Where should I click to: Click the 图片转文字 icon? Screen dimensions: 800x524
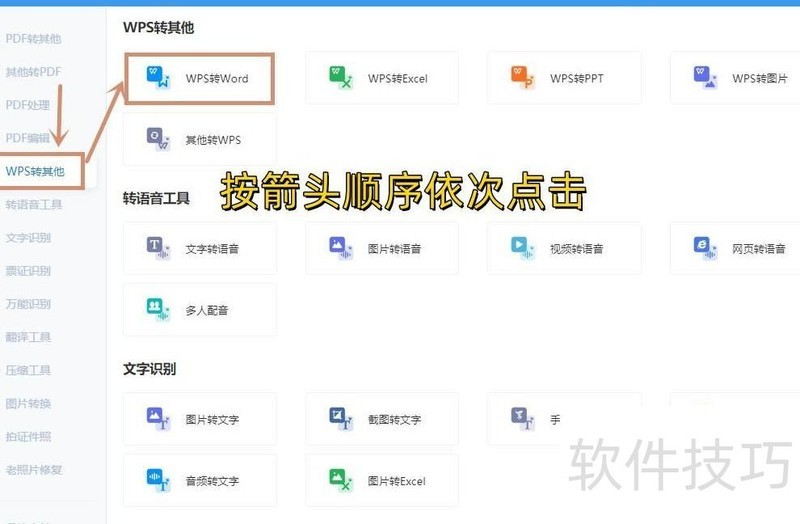(158, 418)
